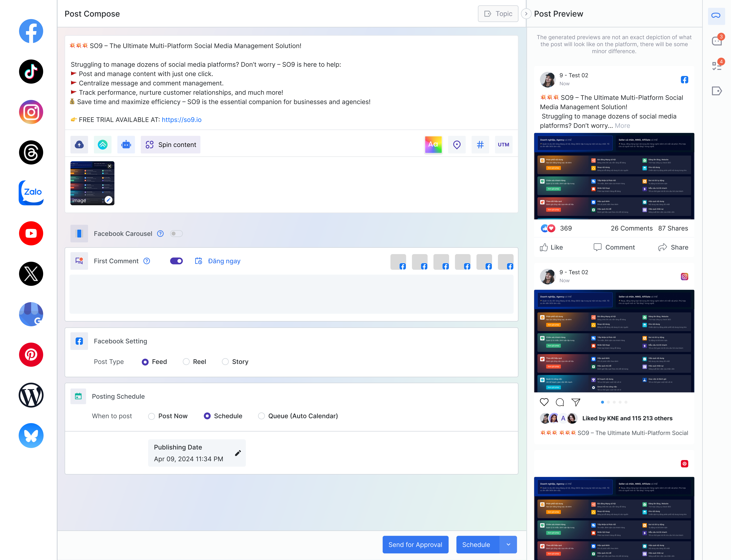
Task: Select the TikTok platform icon
Action: 31,72
